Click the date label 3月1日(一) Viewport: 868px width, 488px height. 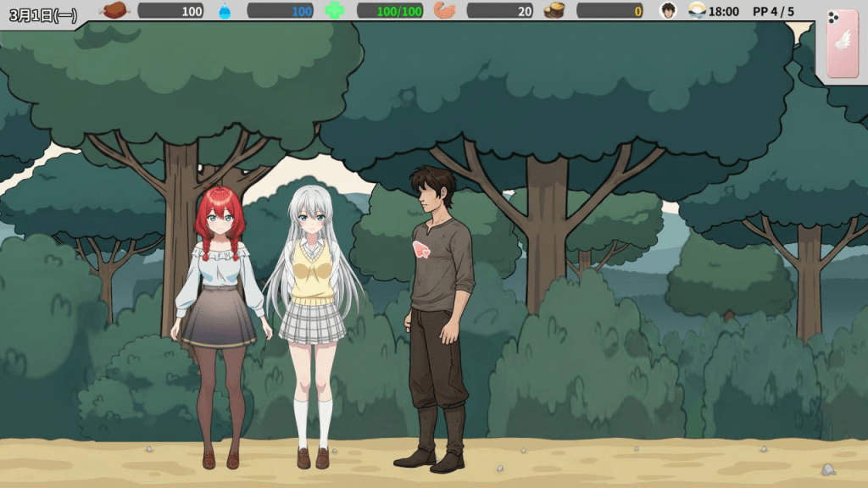tap(42, 15)
